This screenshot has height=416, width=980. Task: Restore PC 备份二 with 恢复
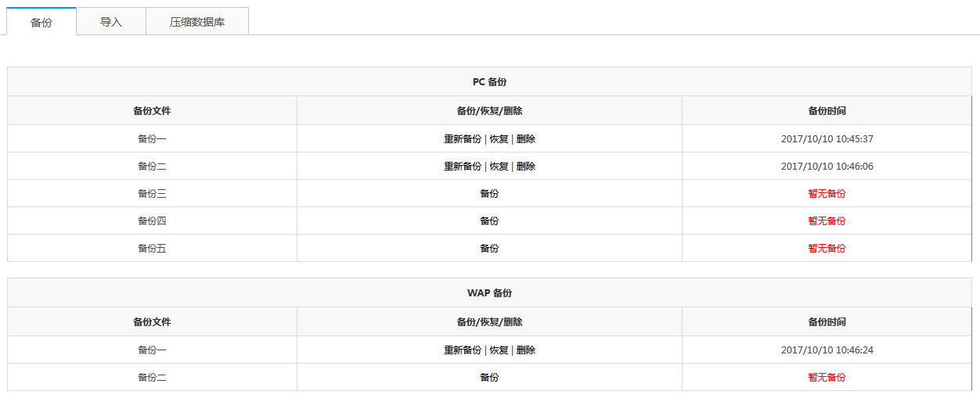(x=499, y=167)
